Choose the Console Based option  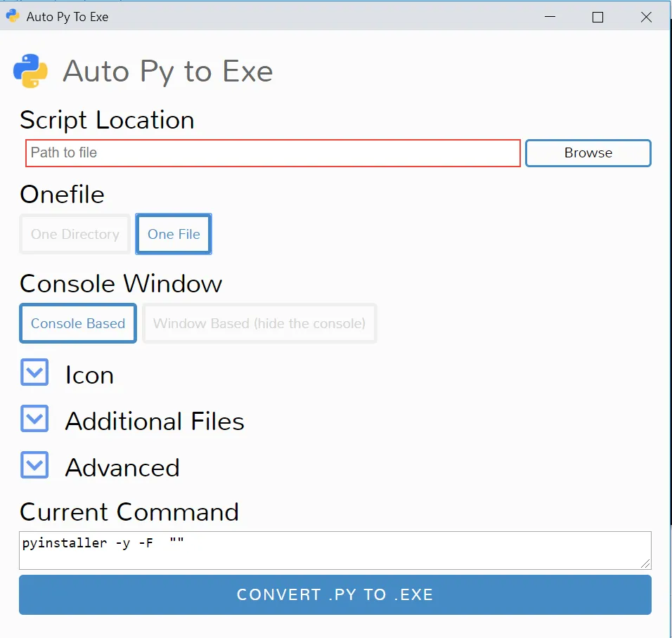tap(78, 323)
